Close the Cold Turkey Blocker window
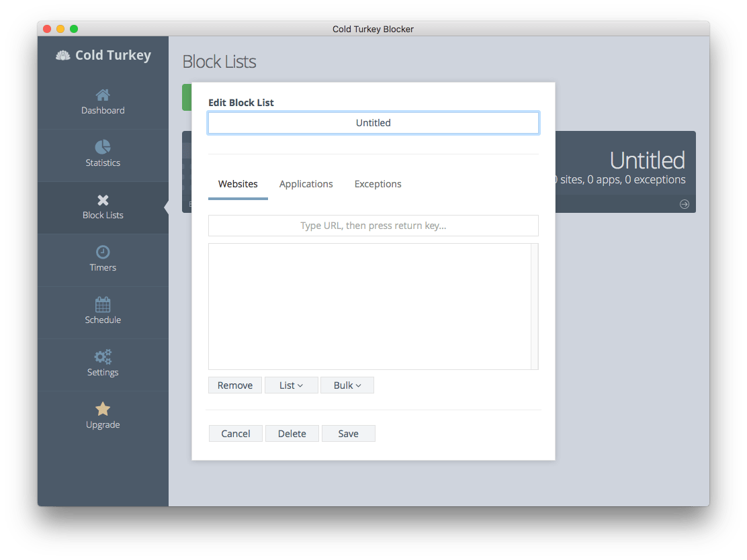Screen dimensions: 747x560 click(x=47, y=29)
